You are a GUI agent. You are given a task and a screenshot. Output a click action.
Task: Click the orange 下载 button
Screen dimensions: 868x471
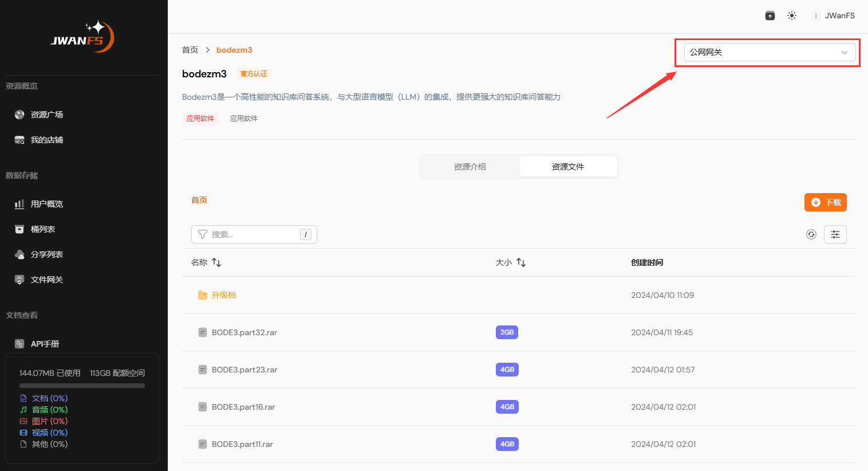tap(825, 202)
